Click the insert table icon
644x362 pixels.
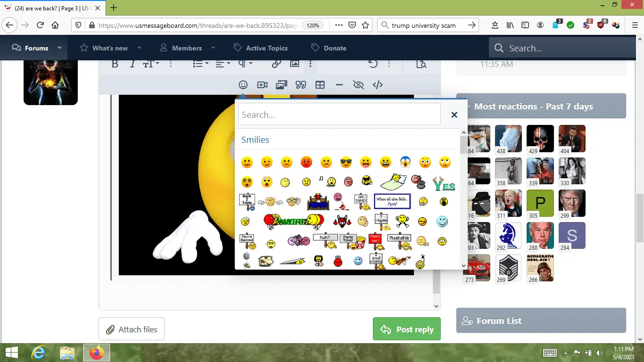coord(320,85)
